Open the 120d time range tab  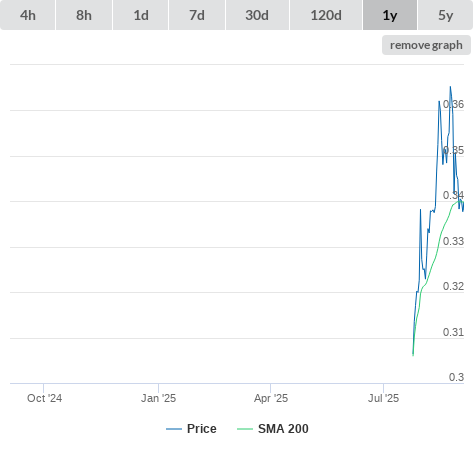click(326, 15)
